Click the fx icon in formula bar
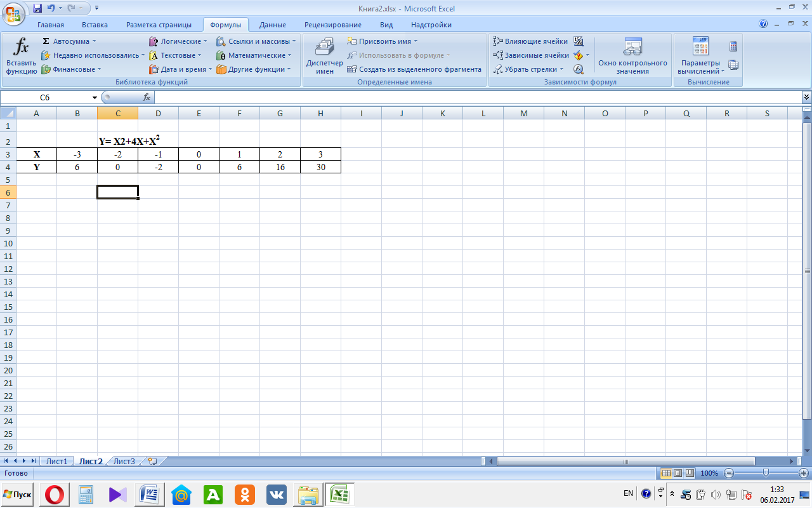Image resolution: width=812 pixels, height=508 pixels. pos(147,97)
